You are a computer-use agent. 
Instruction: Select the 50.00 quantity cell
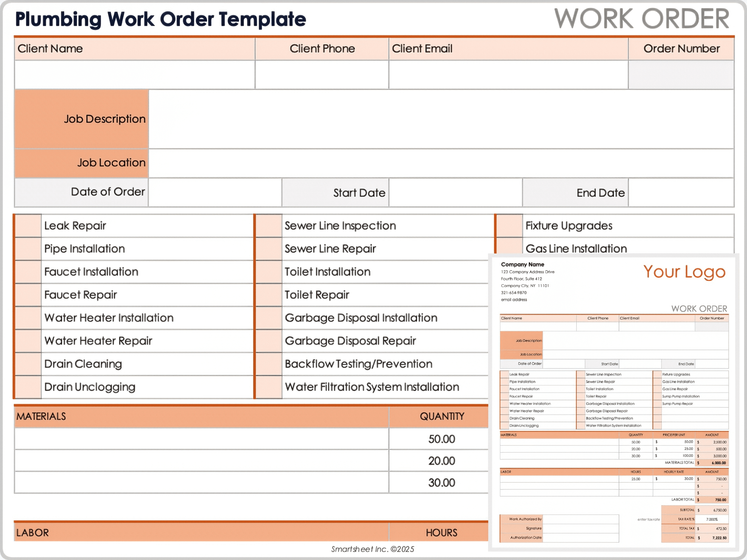[x=439, y=439]
